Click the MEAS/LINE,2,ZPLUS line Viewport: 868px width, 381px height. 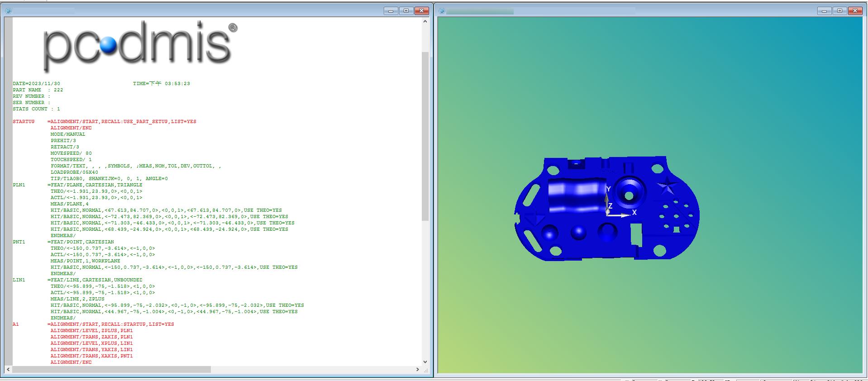[77, 299]
